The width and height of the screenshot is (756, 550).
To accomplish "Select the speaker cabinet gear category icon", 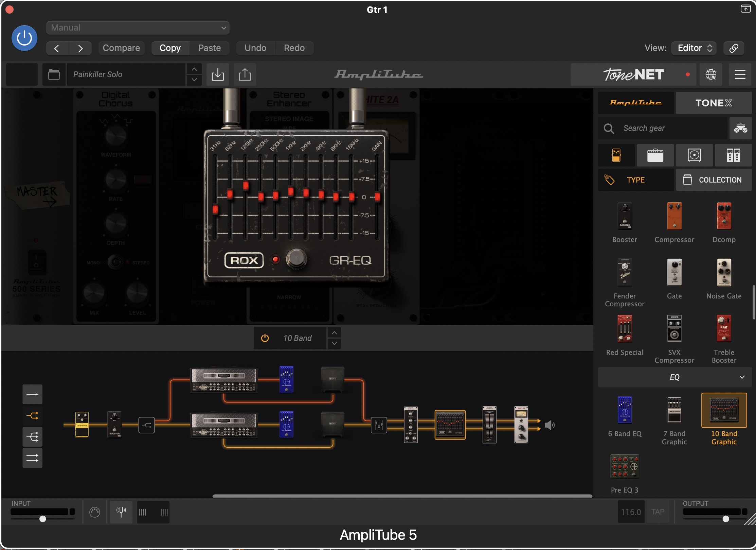I will (694, 155).
